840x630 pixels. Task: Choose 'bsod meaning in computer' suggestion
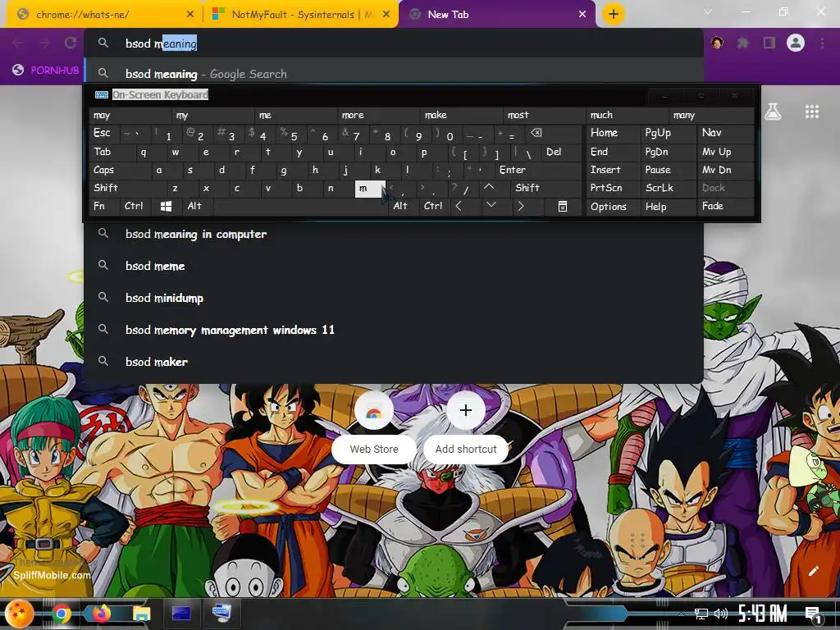(x=394, y=234)
